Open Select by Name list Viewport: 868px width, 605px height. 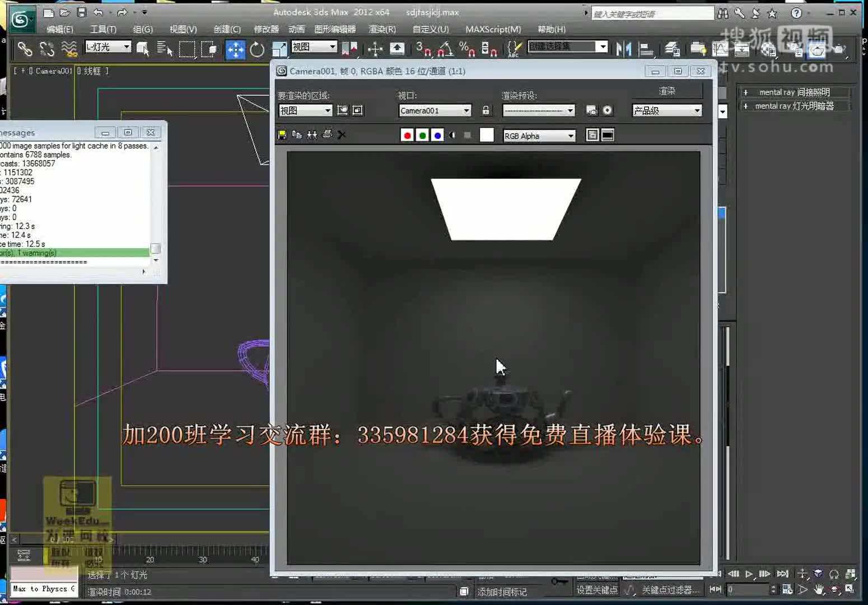pyautogui.click(x=165, y=49)
